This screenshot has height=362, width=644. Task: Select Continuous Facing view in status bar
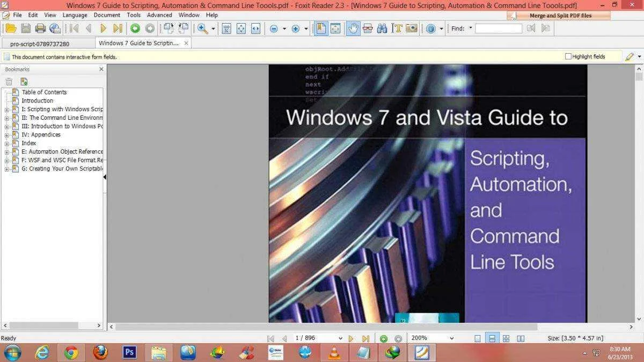click(506, 338)
